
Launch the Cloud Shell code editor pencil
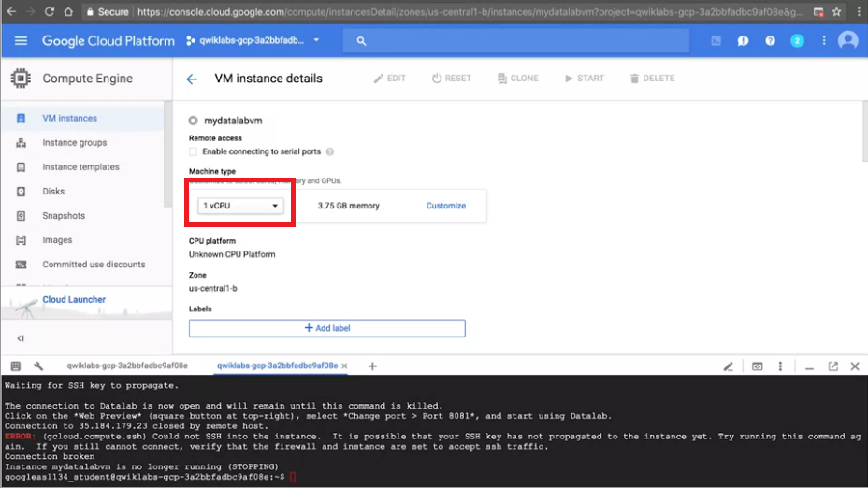tap(728, 366)
